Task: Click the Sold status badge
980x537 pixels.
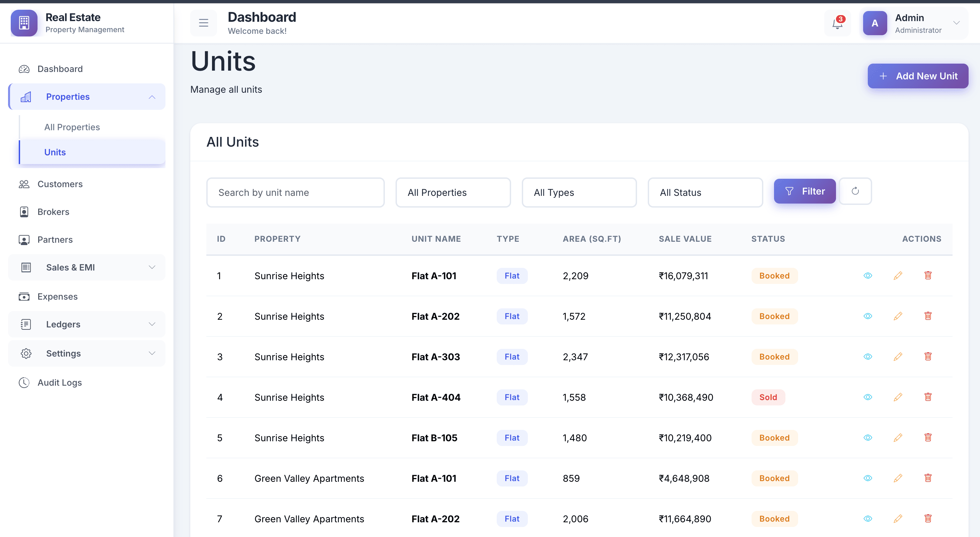Action: click(x=768, y=397)
